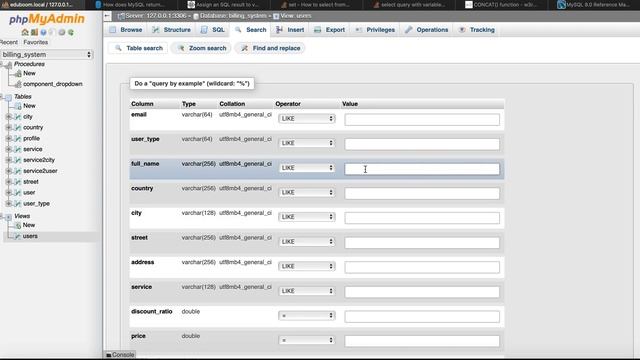Switch to edubcom.local browser tab

[41, 5]
